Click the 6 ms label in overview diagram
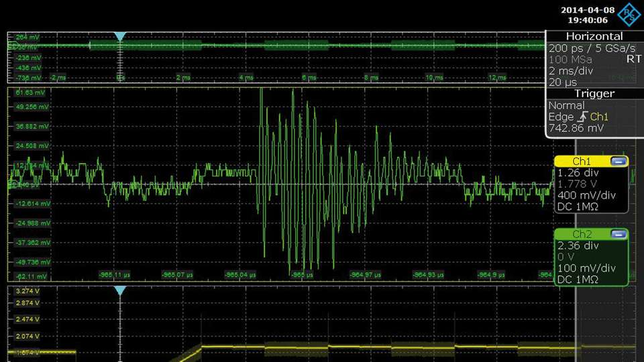 [309, 78]
